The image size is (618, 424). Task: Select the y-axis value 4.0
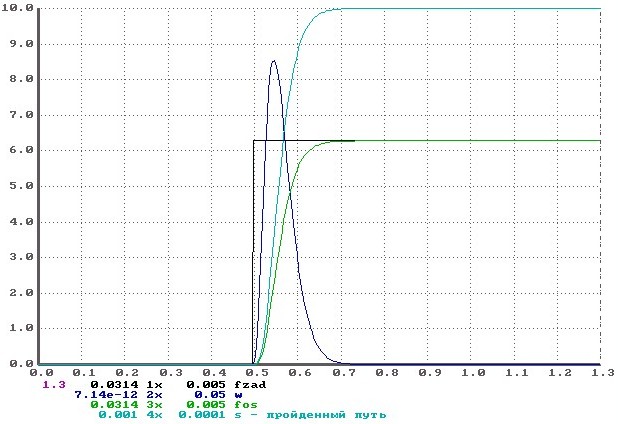tap(21, 222)
